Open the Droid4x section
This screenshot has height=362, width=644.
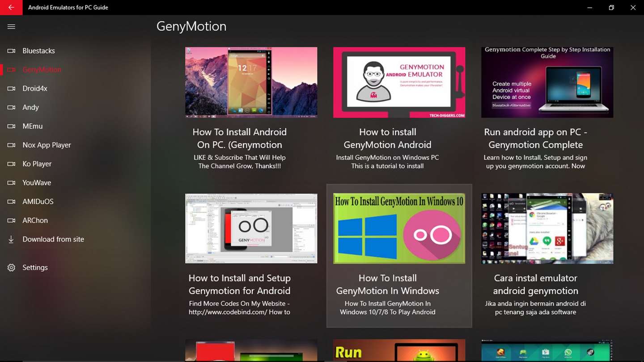pos(35,88)
